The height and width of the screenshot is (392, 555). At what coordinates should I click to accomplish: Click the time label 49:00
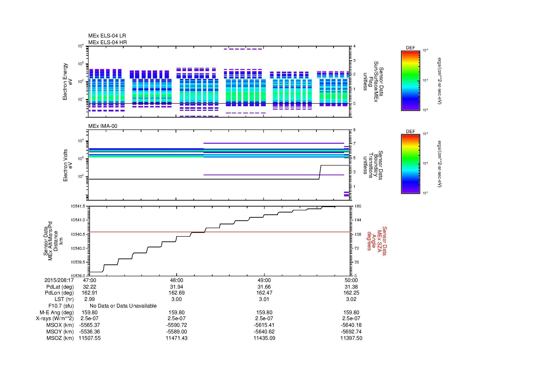(x=264, y=280)
